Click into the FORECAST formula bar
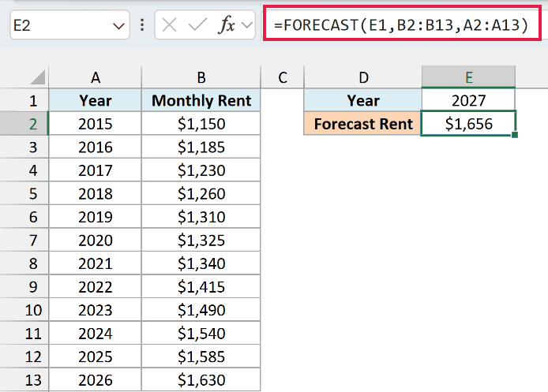This screenshot has width=548, height=392. coord(402,25)
